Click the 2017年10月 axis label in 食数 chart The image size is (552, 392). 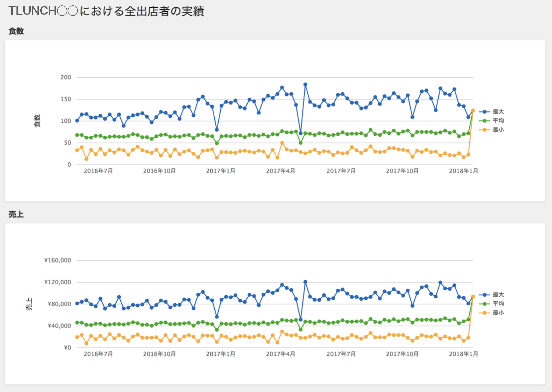(x=402, y=171)
